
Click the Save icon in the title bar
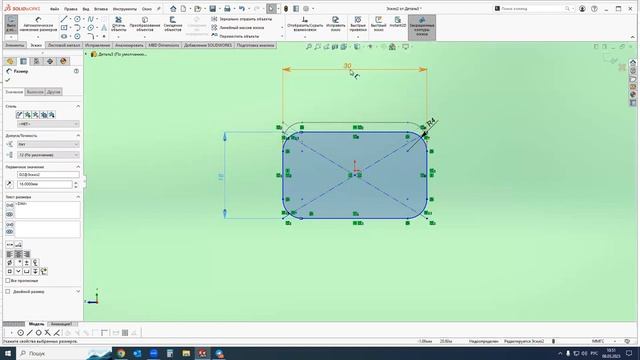213,9
